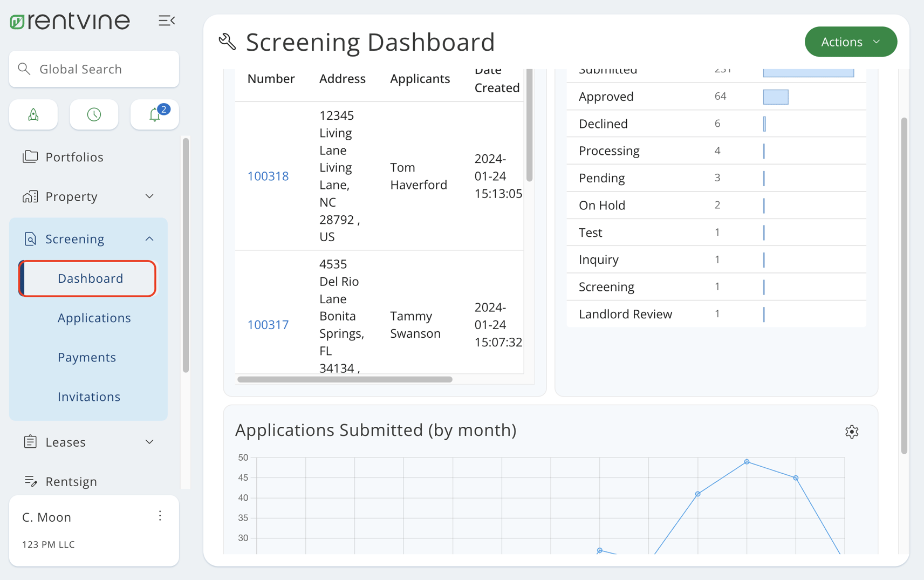Open the three-dot menu next to C. Moon
The height and width of the screenshot is (580, 924).
coord(160,516)
